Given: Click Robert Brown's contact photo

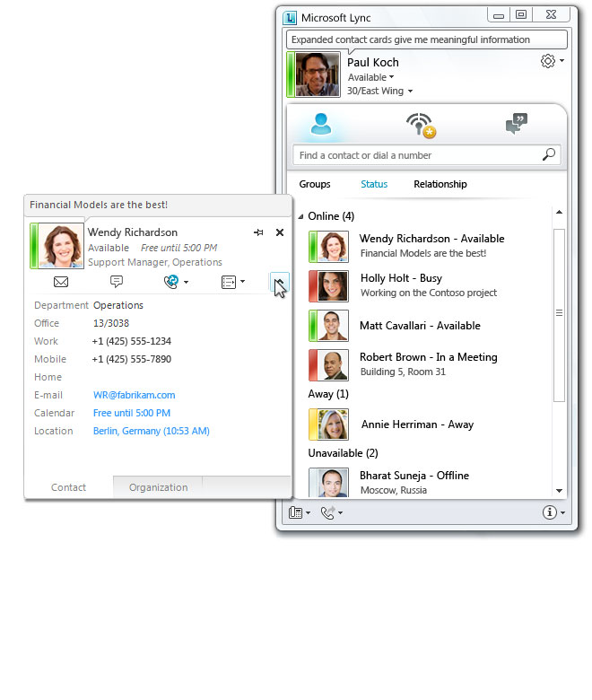Looking at the screenshot, I should (333, 365).
